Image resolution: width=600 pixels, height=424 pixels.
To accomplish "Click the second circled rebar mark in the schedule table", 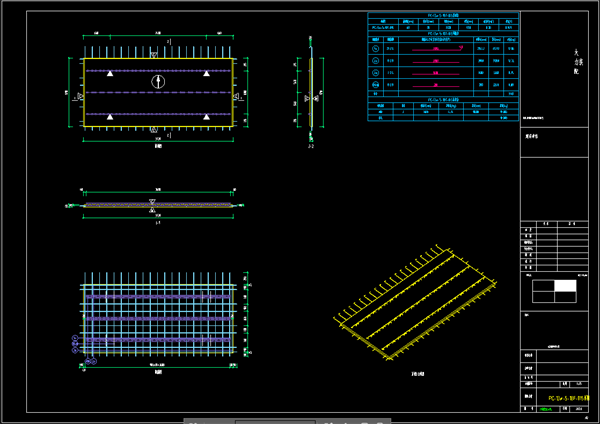I will pyautogui.click(x=376, y=60).
